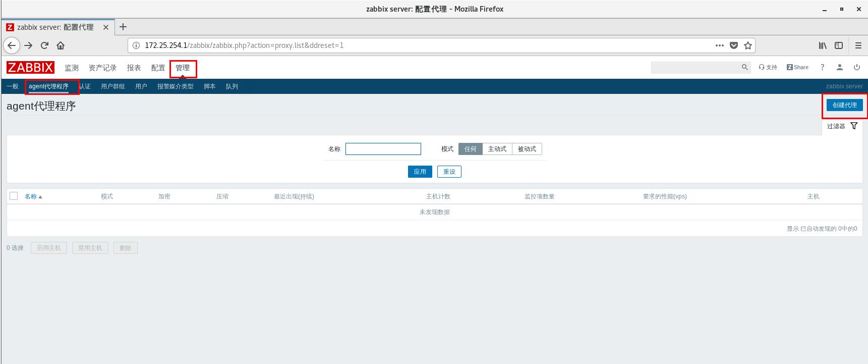Click the Firefox back arrow button
The height and width of the screenshot is (364, 868).
point(12,45)
